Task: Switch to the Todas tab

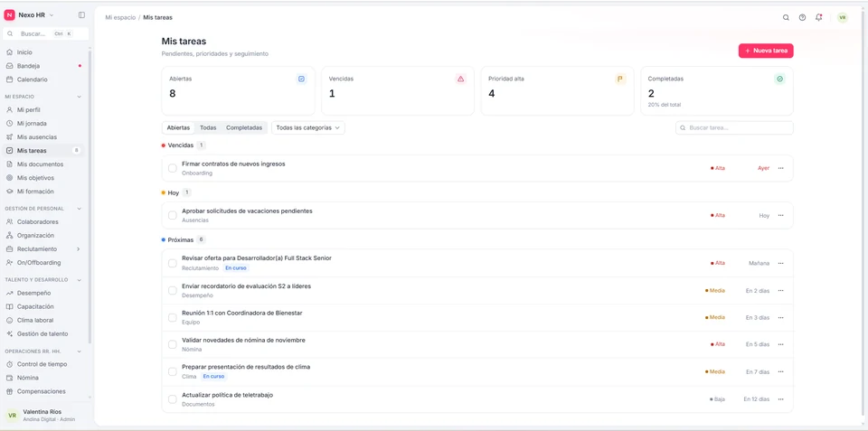Action: [x=208, y=127]
